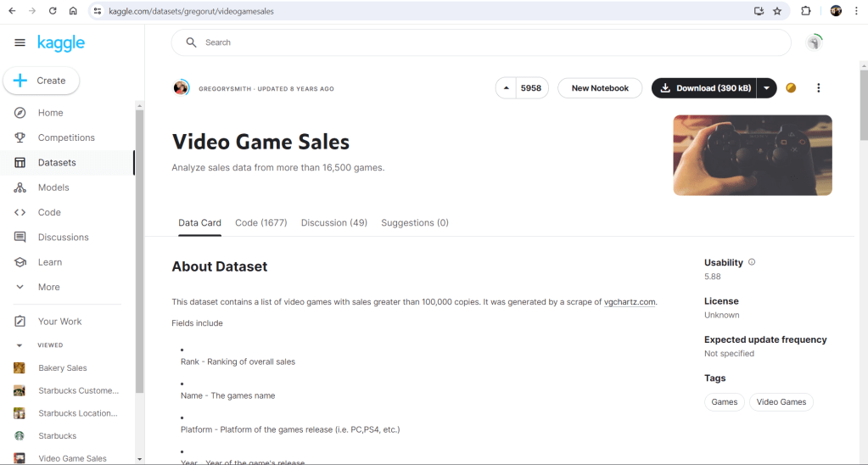Collapse the Viewed list in sidebar
Viewport: 868px width, 465px height.
(x=20, y=345)
